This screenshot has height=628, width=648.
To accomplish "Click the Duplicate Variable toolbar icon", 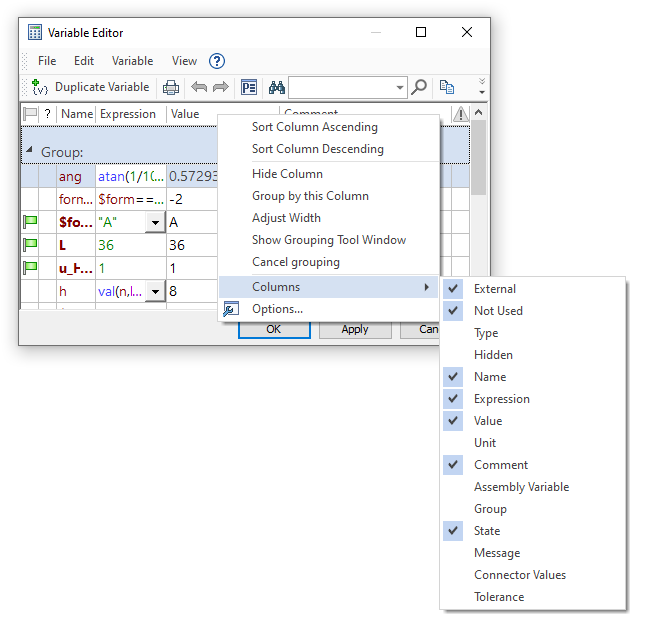I will (40, 87).
